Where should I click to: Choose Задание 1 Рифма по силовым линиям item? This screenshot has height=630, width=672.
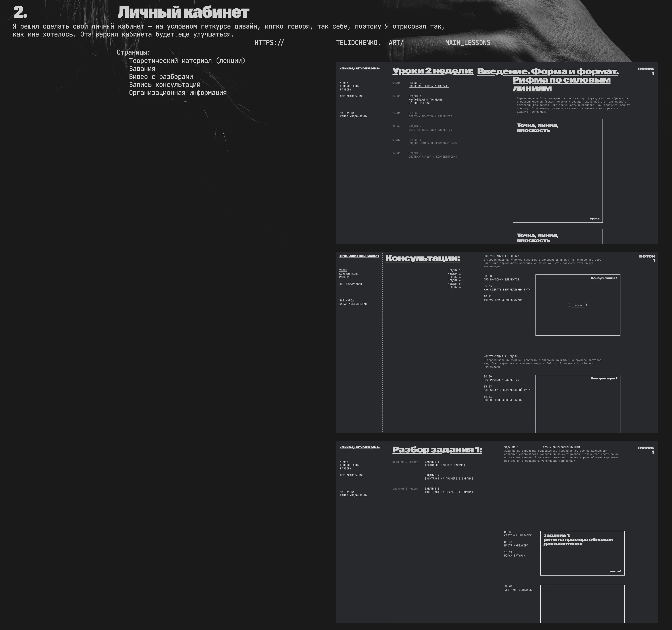pyautogui.click(x=445, y=463)
